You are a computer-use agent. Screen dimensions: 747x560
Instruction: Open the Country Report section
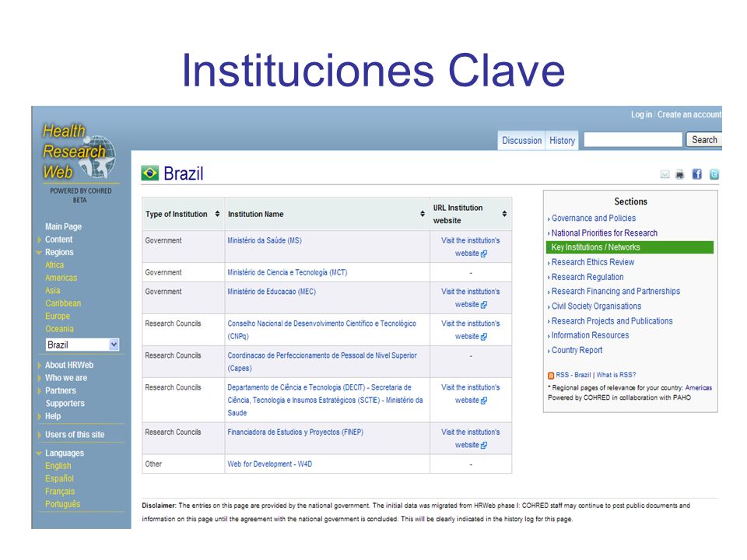(577, 350)
